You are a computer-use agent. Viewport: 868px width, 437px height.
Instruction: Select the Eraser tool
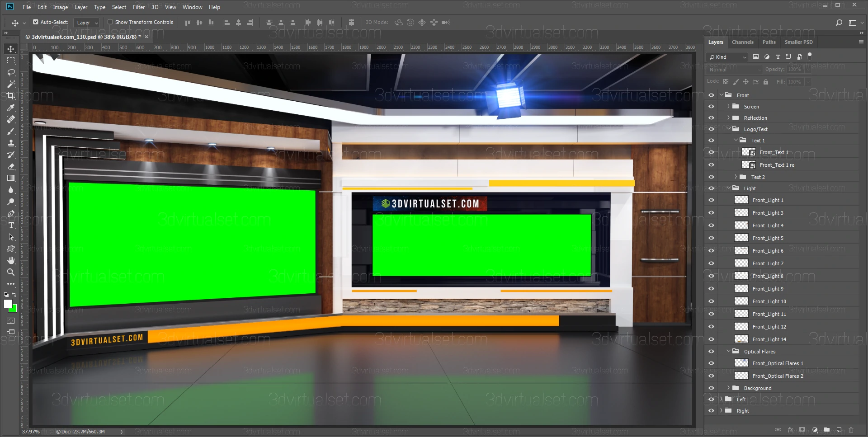(11, 166)
